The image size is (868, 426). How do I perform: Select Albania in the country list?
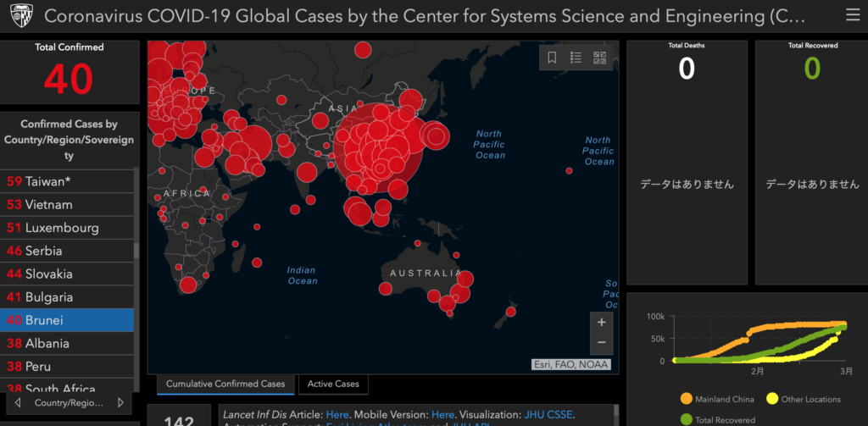pyautogui.click(x=67, y=344)
